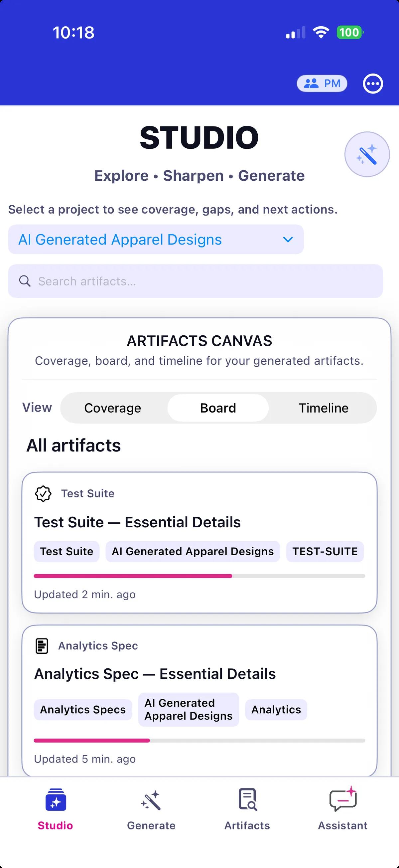The height and width of the screenshot is (868, 399).
Task: Tap the Analytics tag chip
Action: [x=276, y=710]
